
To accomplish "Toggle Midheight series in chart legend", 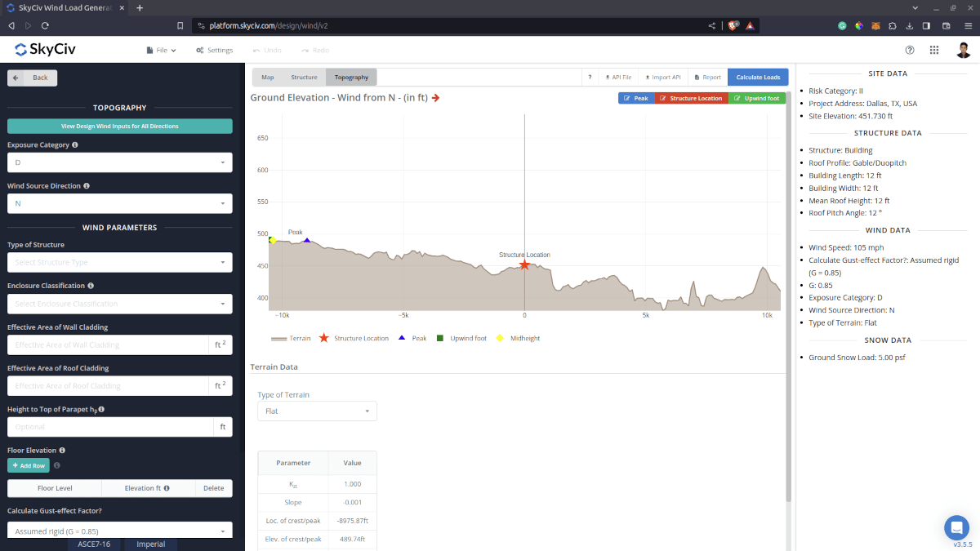I will [x=518, y=338].
